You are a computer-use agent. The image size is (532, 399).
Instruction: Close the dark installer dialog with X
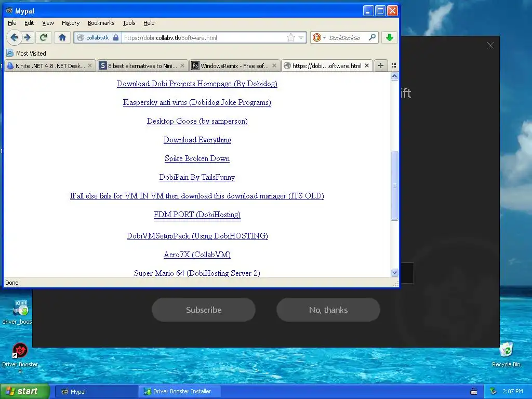point(490,46)
